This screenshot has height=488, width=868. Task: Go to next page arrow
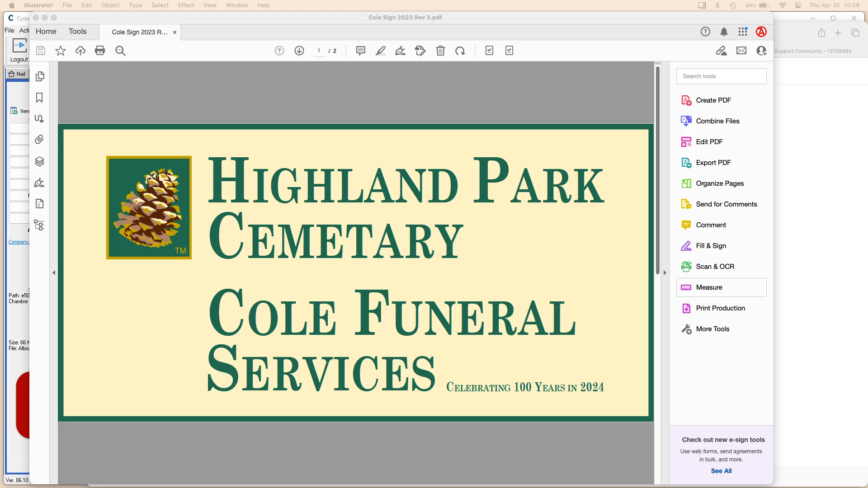[x=299, y=51]
